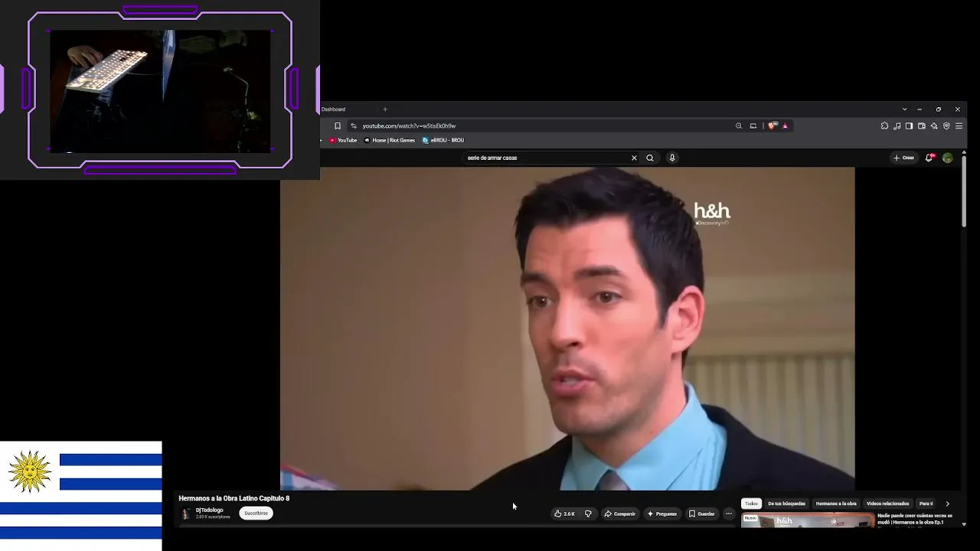Open the YouTube bookmark in bookmarks bar

coord(343,140)
